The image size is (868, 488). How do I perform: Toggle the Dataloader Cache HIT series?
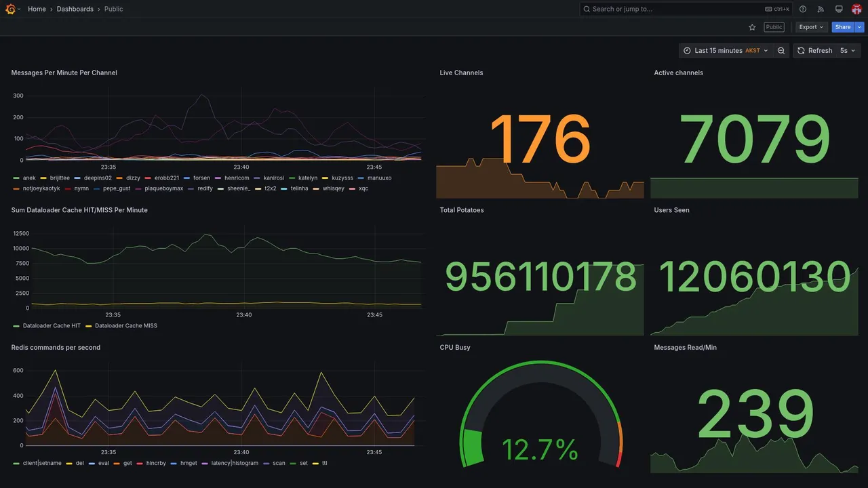click(x=52, y=326)
